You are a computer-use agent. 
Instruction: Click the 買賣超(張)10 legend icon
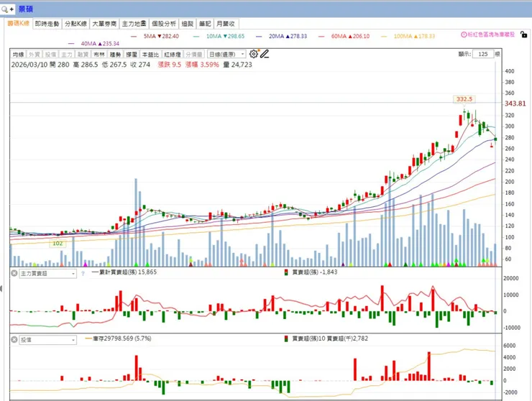(x=286, y=338)
